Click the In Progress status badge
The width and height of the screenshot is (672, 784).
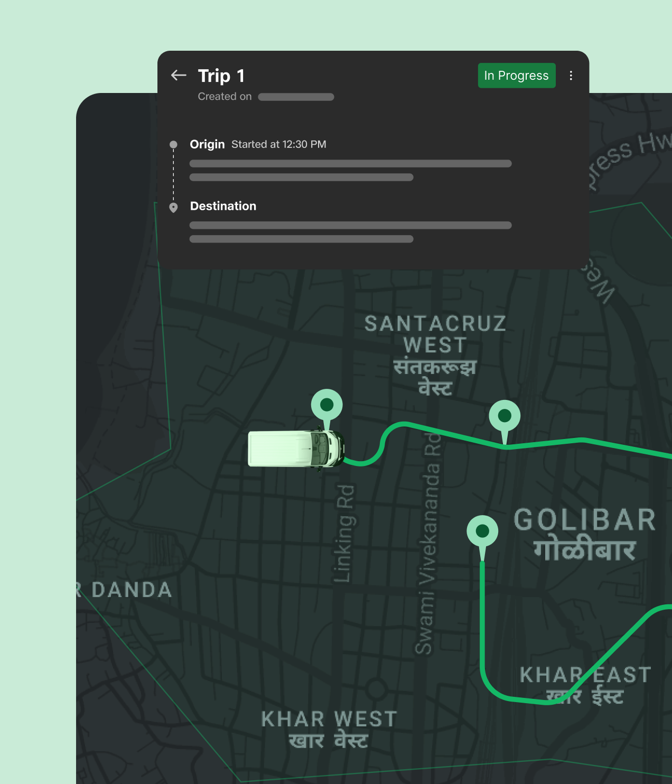pos(516,76)
